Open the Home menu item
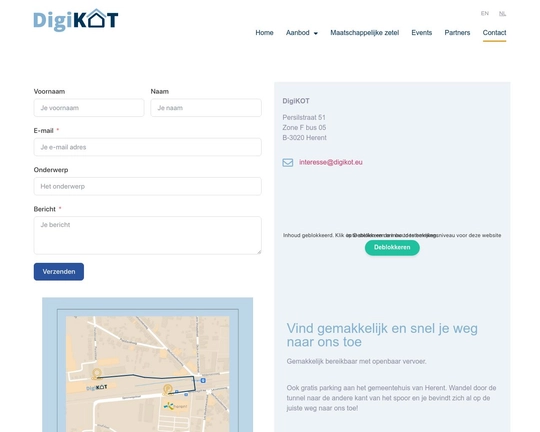Viewport: 540px width, 432px height. (x=264, y=33)
